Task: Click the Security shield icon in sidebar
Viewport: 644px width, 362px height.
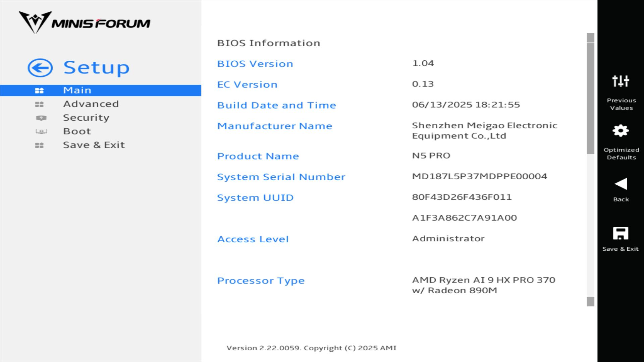Action: [x=41, y=118]
